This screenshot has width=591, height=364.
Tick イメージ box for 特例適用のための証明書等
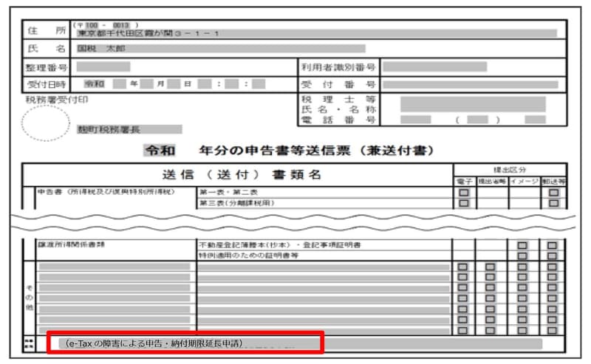[x=522, y=256]
